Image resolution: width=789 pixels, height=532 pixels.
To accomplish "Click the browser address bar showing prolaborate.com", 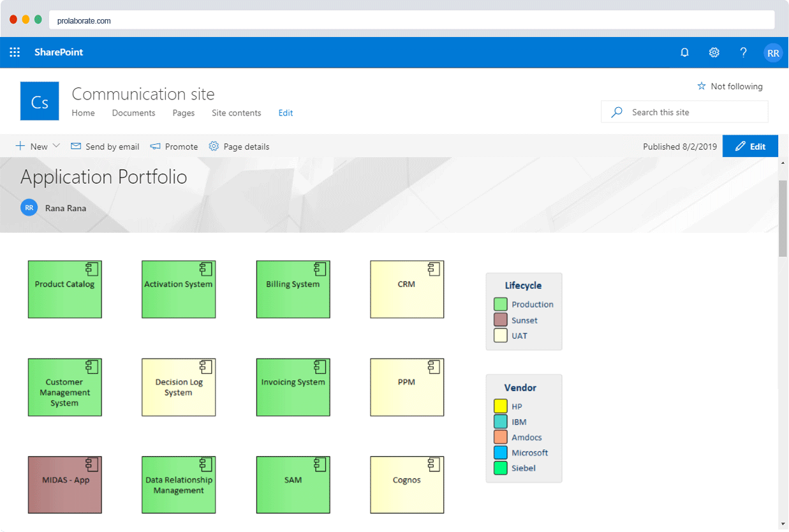I will (411, 20).
